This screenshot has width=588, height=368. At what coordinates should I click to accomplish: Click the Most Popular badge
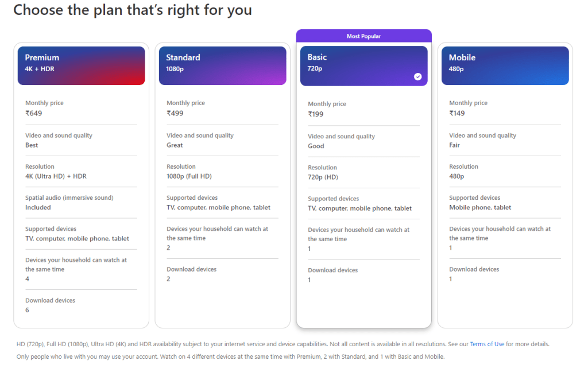click(x=363, y=36)
